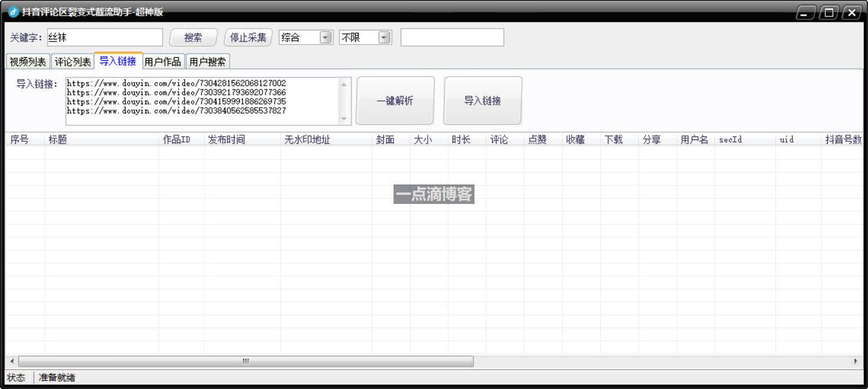Click the 一键解析 button
The width and height of the screenshot is (868, 389).
pyautogui.click(x=395, y=101)
